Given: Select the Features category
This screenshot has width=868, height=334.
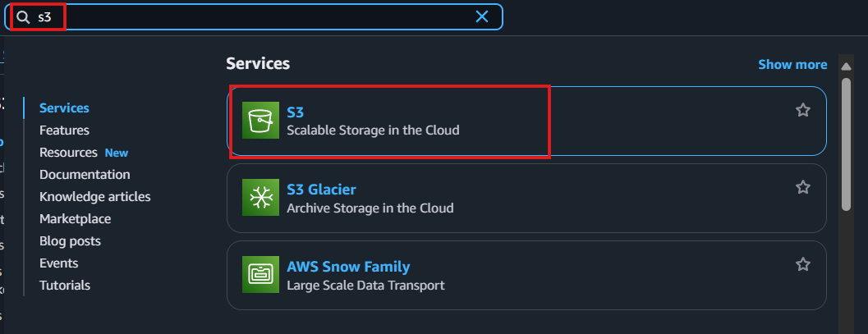Looking at the screenshot, I should coord(64,130).
